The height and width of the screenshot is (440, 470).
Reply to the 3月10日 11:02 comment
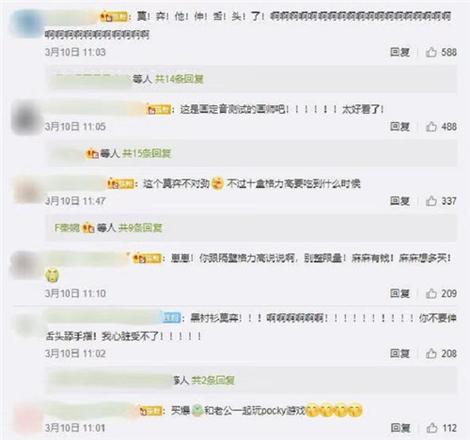[400, 353]
